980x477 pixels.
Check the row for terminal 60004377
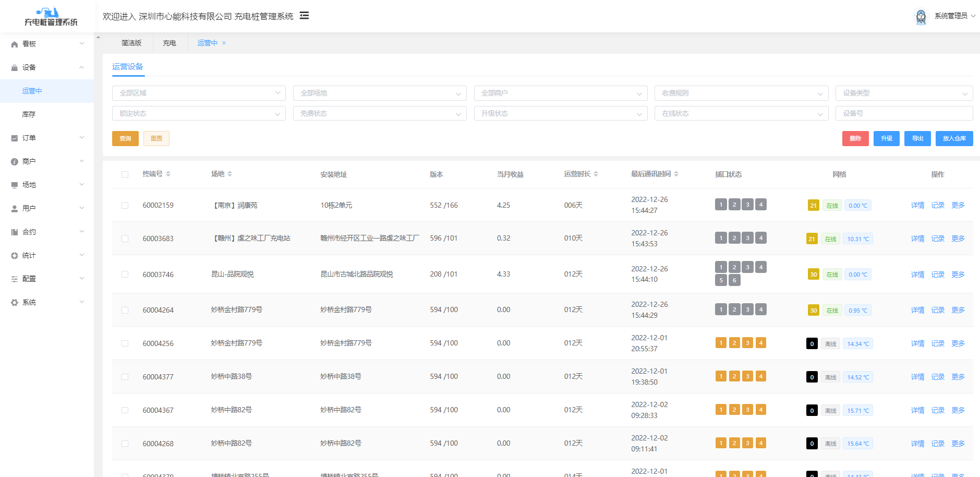coord(125,377)
